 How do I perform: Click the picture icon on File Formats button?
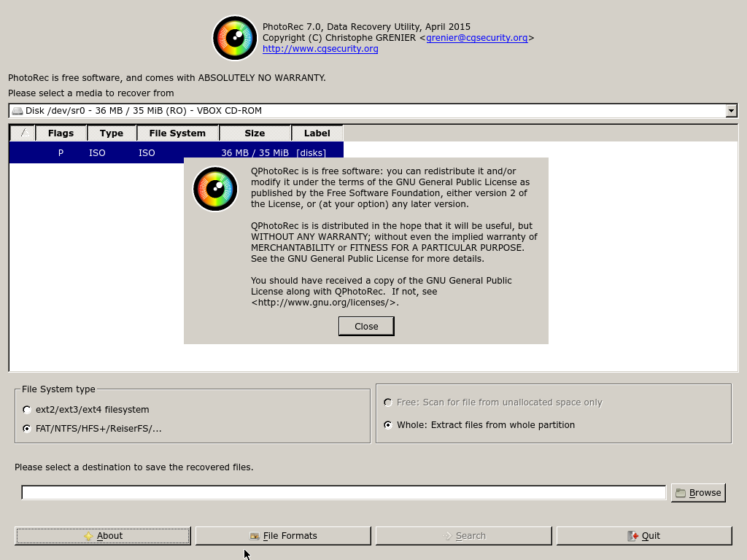[255, 536]
